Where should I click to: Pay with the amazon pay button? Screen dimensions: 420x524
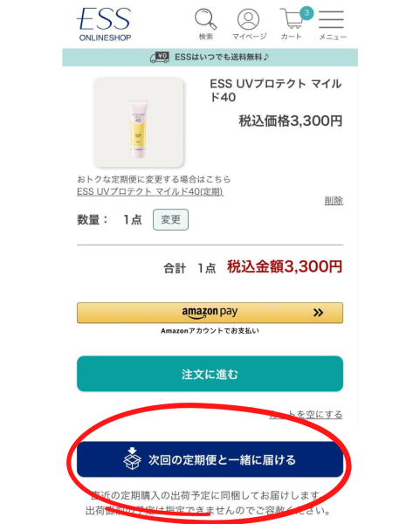(210, 313)
